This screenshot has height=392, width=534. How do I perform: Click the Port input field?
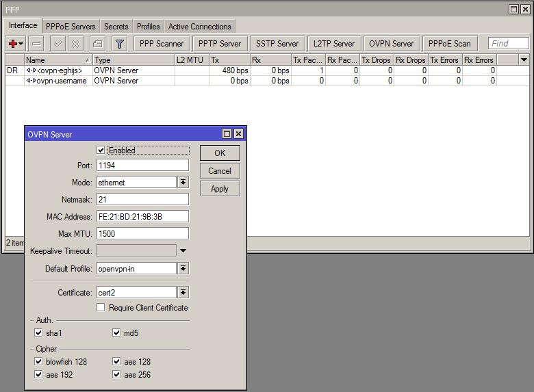pyautogui.click(x=142, y=166)
